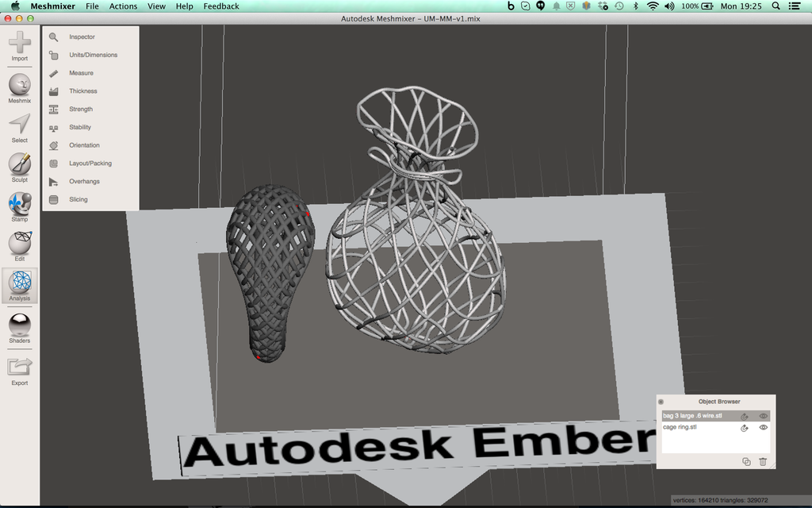This screenshot has height=508, width=812.
Task: Hide bag 3 large .6 wire.stl with eye icon
Action: pyautogui.click(x=764, y=416)
